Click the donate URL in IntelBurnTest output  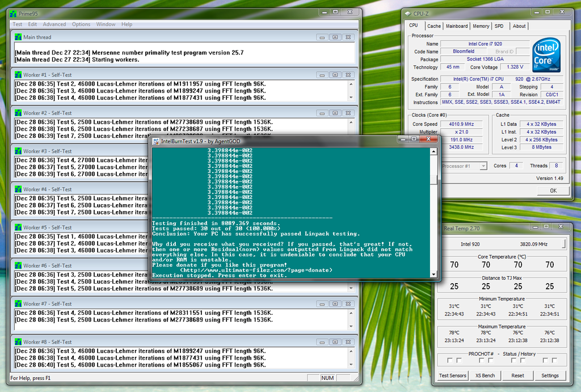click(256, 270)
